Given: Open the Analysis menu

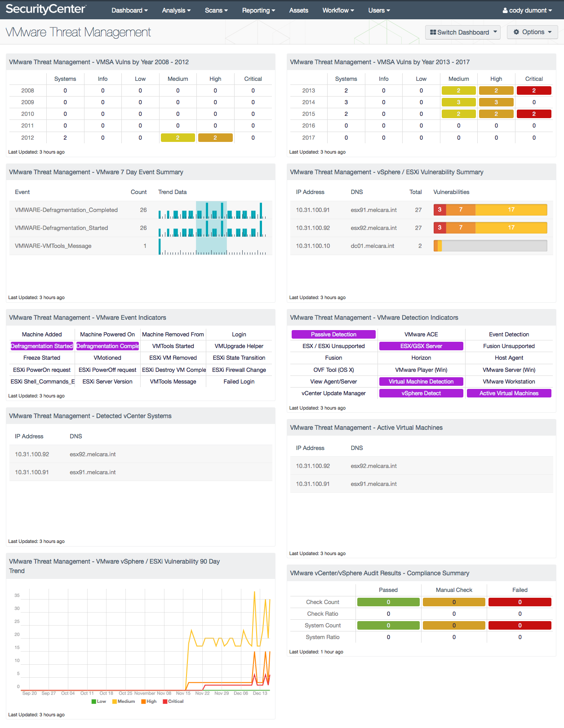Looking at the screenshot, I should 176,10.
